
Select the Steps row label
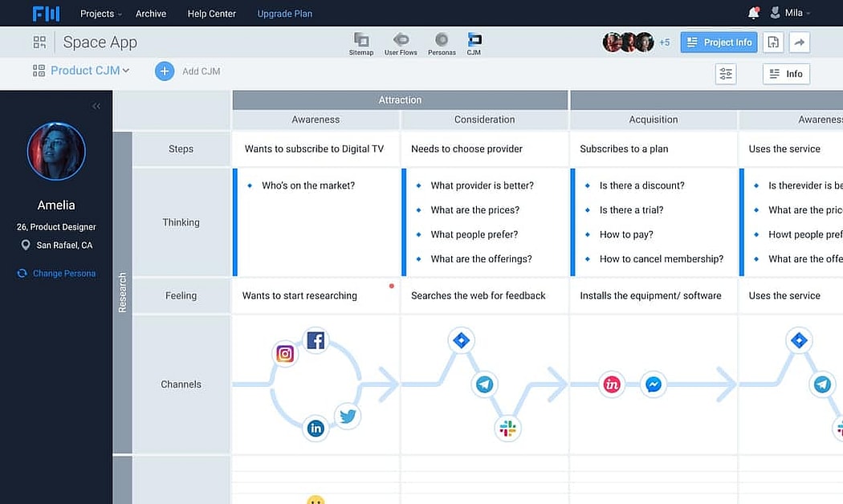click(x=181, y=148)
